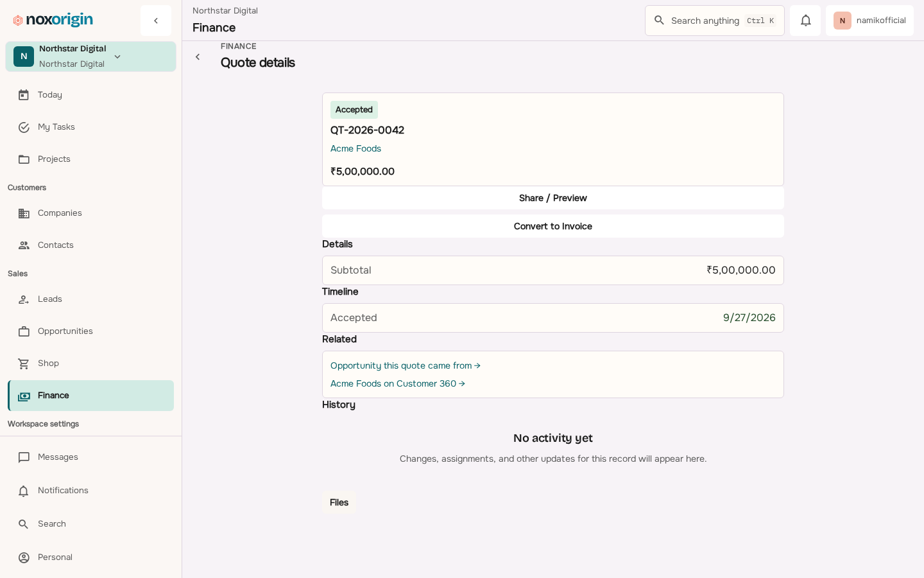
Task: Click the Finance money icon
Action: pyautogui.click(x=24, y=396)
